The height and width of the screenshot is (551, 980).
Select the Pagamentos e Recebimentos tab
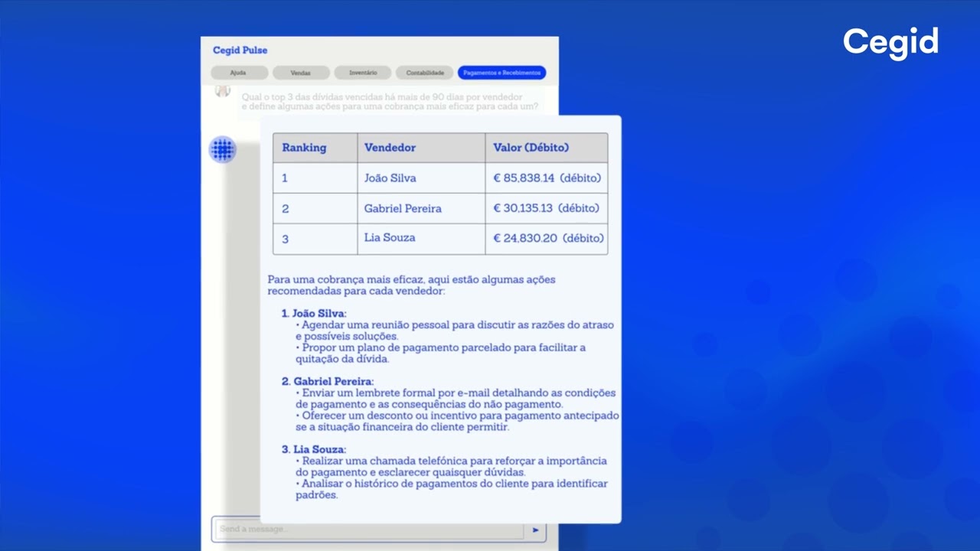click(x=502, y=72)
